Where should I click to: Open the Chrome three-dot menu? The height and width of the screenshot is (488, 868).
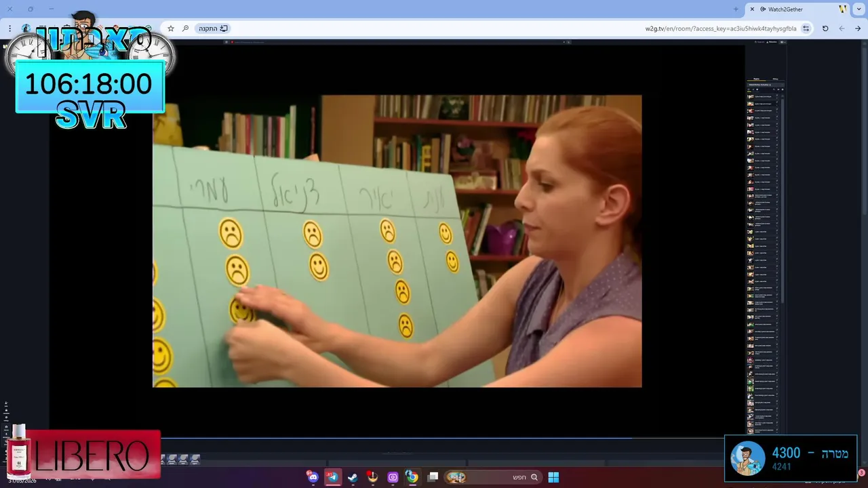coord(9,28)
